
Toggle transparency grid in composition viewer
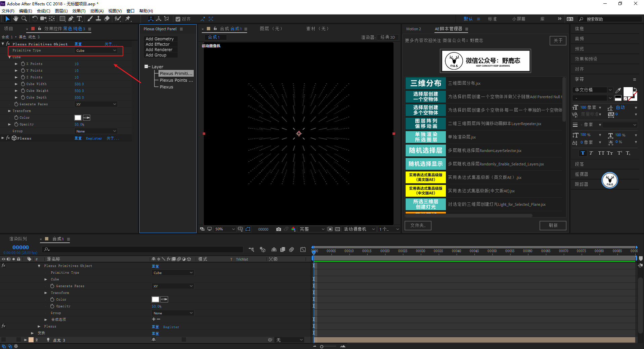pyautogui.click(x=337, y=229)
